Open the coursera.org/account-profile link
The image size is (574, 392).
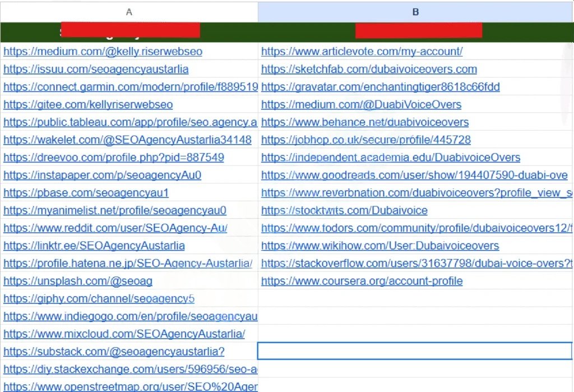[x=362, y=281]
